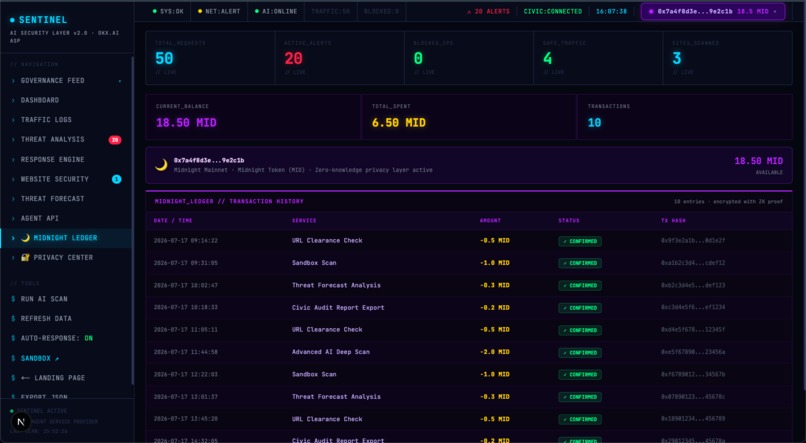This screenshot has width=806, height=443.
Task: Click wallet address 0x7a4f8d3e...9e2c1b in banner
Action: [209, 160]
